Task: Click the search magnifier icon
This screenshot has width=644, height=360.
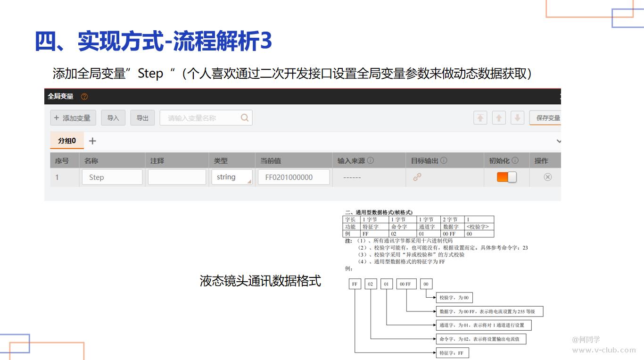Action: point(244,118)
